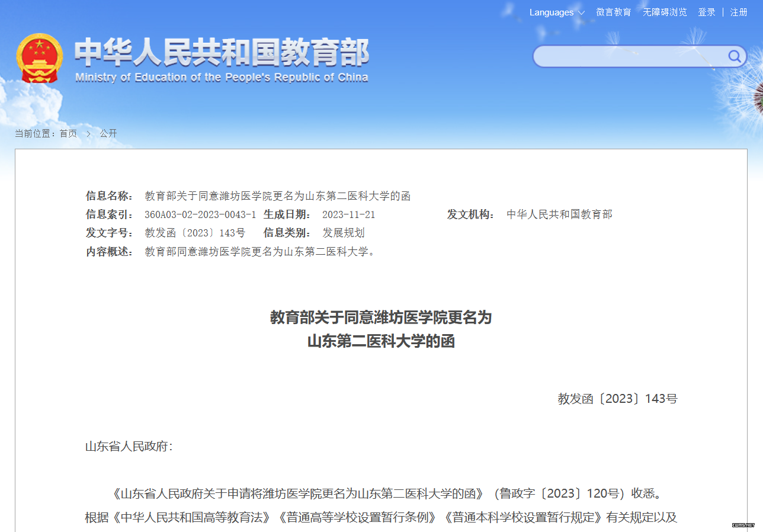This screenshot has width=763, height=532.
Task: Click the Ministry of Education English subtitle
Action: 222,77
